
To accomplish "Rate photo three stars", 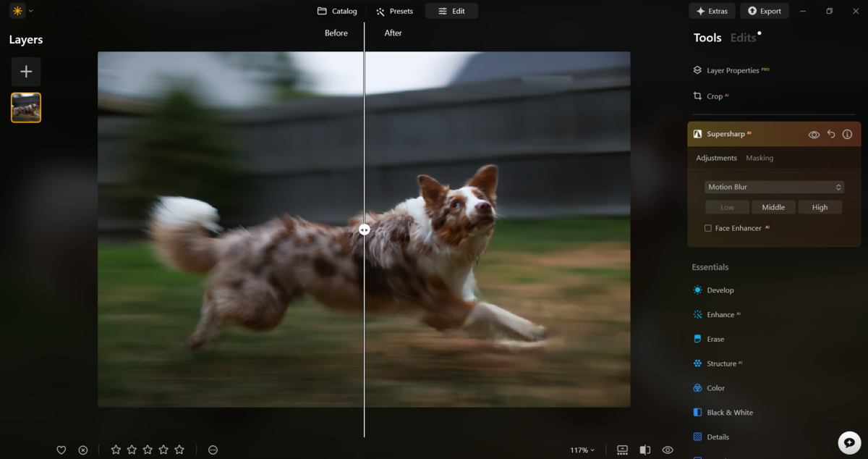I will [148, 450].
